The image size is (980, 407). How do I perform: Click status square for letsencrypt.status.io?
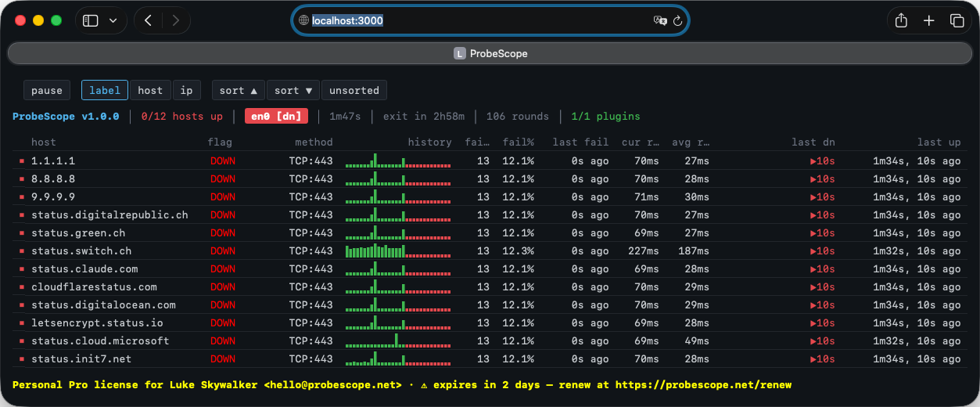pos(22,323)
